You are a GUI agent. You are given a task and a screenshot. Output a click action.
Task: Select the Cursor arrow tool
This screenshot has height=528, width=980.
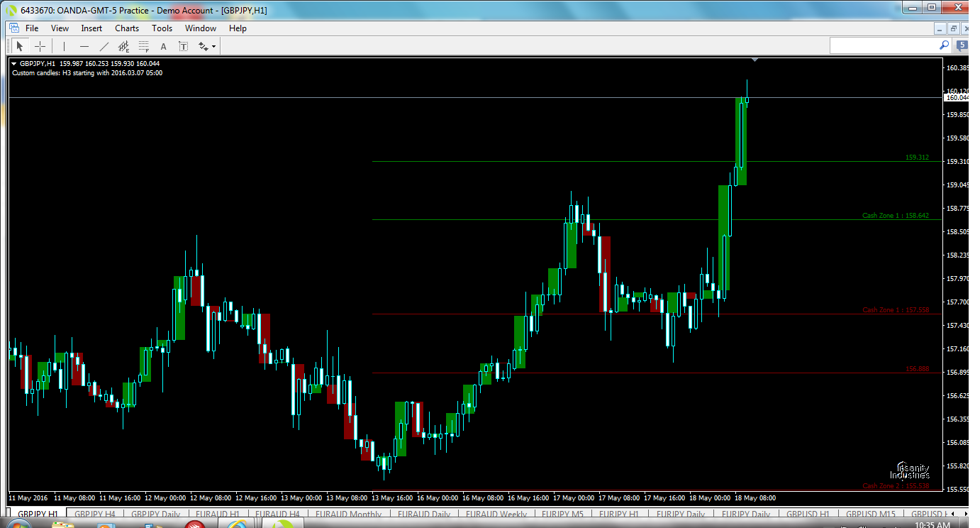pyautogui.click(x=20, y=46)
